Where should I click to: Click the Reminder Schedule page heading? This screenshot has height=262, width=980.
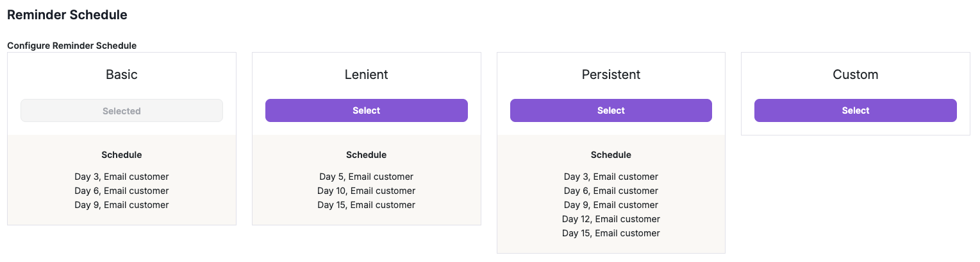[67, 15]
